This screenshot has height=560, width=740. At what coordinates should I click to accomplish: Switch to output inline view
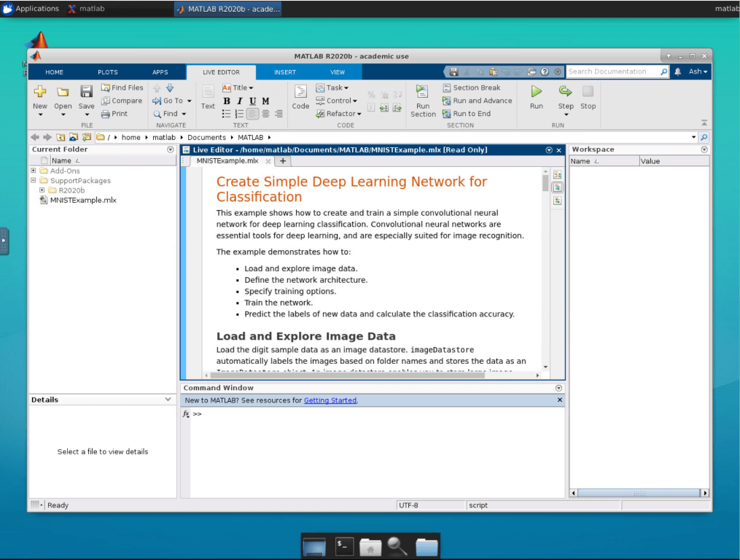coord(557,187)
